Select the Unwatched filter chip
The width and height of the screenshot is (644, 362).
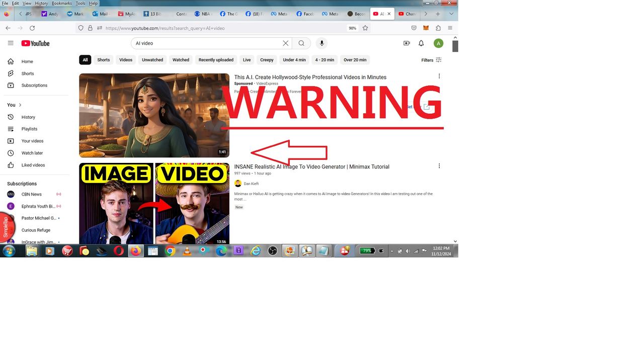152,60
